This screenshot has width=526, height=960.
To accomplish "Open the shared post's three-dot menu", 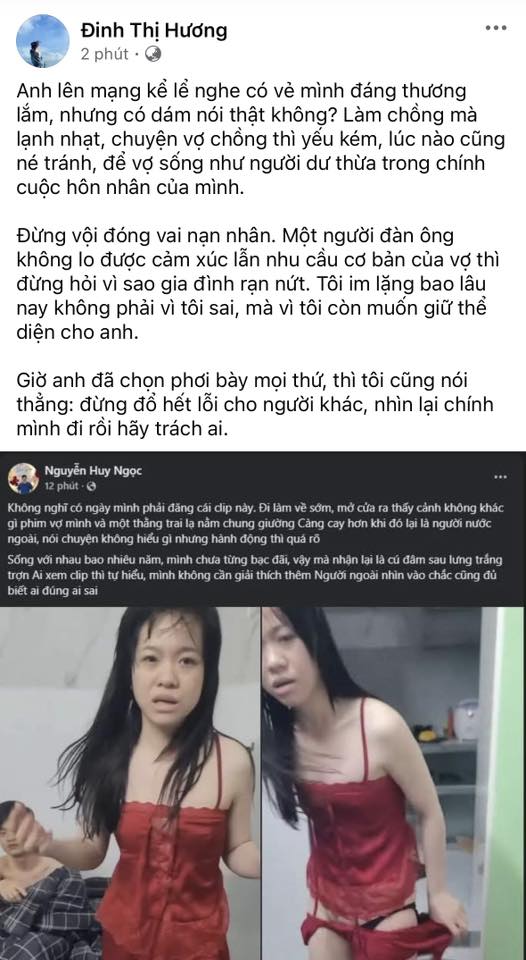I will click(500, 477).
